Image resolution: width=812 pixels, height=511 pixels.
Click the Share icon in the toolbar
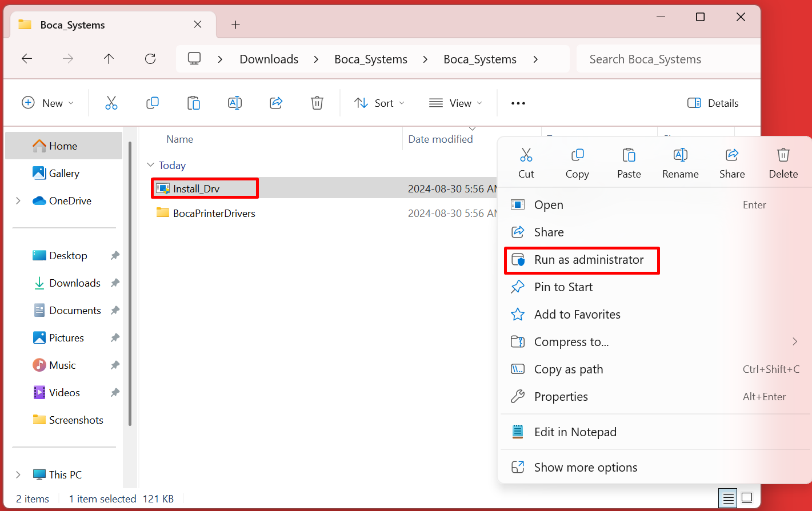[x=276, y=103]
